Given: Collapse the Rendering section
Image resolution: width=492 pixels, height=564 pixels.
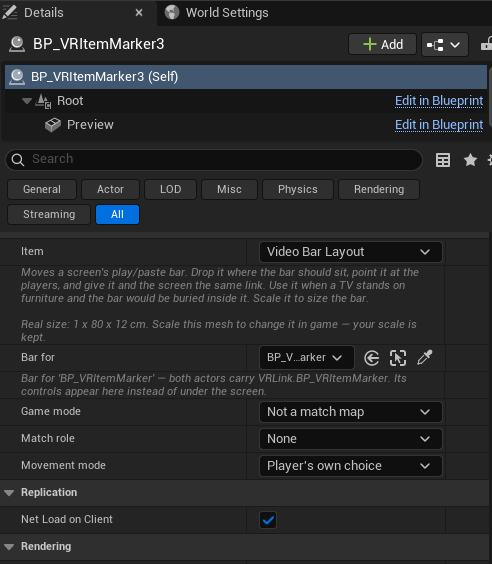Looking at the screenshot, I should tap(9, 547).
